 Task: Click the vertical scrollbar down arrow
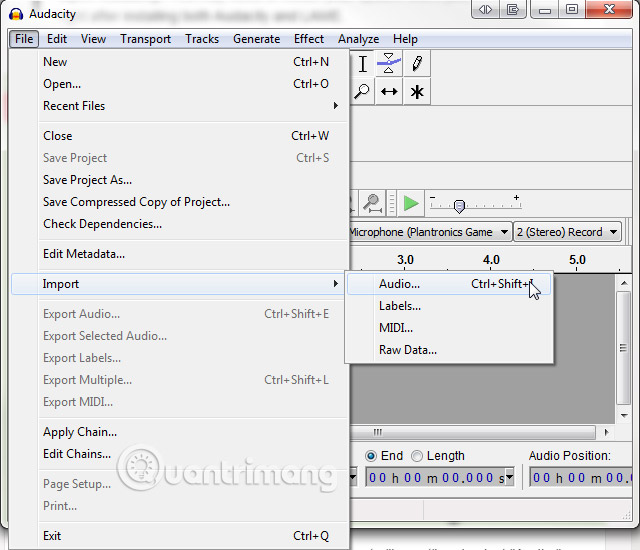[x=624, y=416]
